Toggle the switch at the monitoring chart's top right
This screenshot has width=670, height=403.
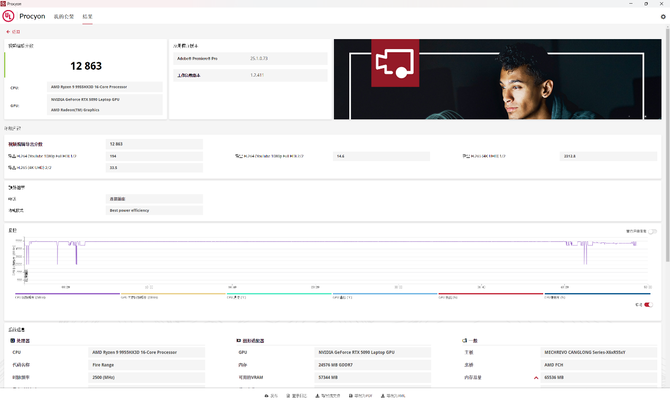pyautogui.click(x=652, y=231)
